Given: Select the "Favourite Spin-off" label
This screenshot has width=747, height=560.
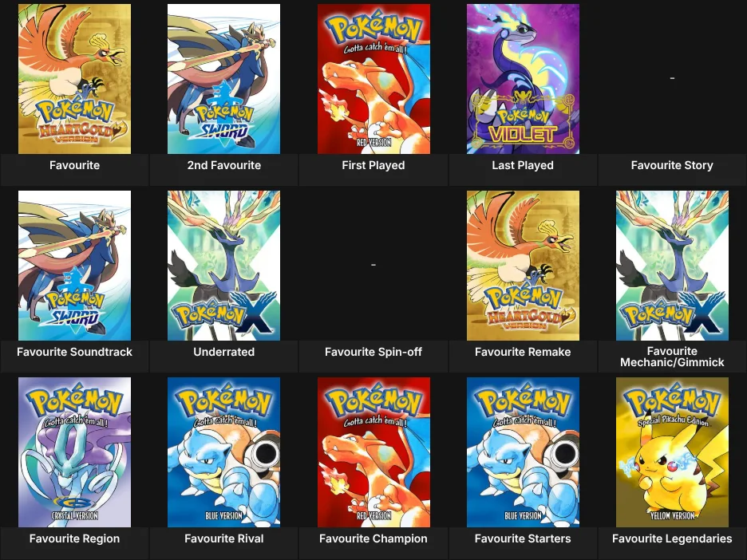Looking at the screenshot, I should click(373, 352).
